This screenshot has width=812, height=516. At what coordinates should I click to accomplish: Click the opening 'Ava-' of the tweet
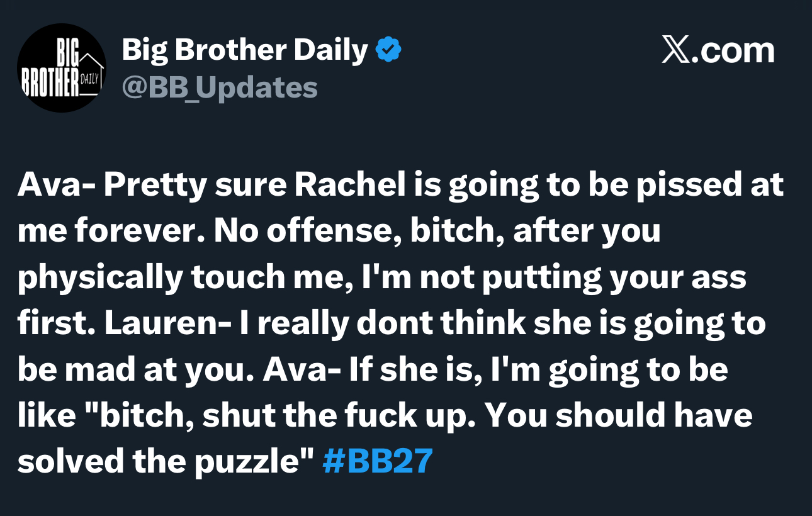click(x=57, y=184)
